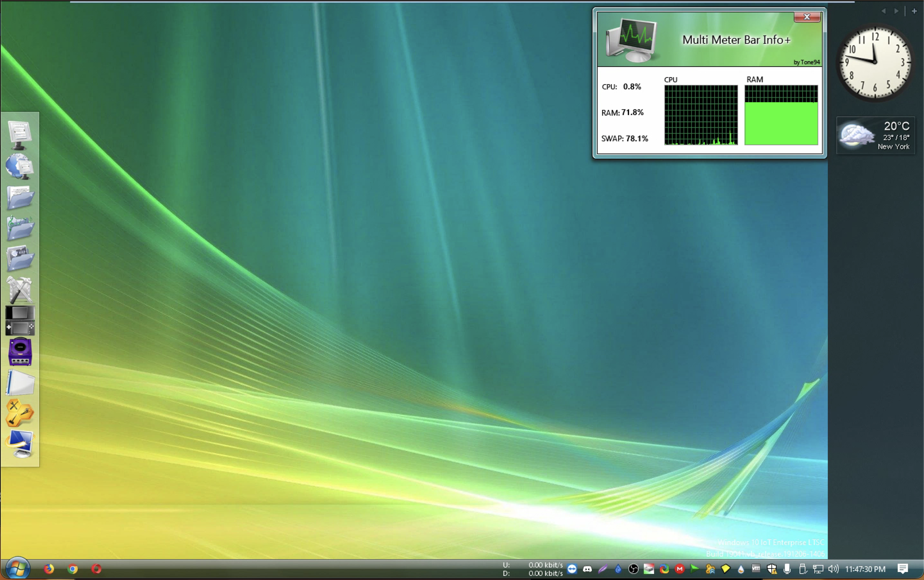Click the orange droplet tray icon
Screen dimensions: 924x580
pos(741,569)
